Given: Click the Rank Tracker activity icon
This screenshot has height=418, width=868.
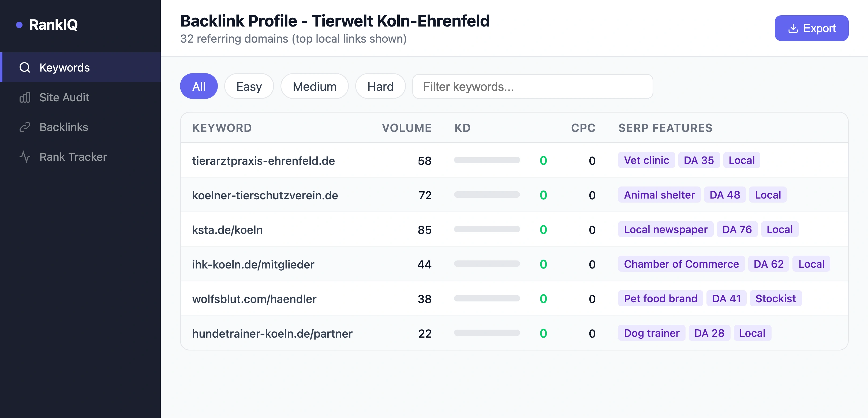Looking at the screenshot, I should tap(25, 156).
